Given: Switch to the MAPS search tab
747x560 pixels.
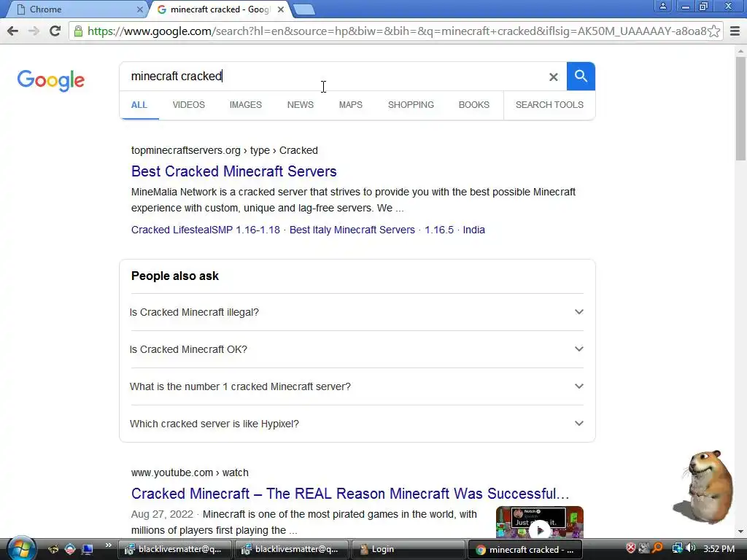Looking at the screenshot, I should 351,105.
